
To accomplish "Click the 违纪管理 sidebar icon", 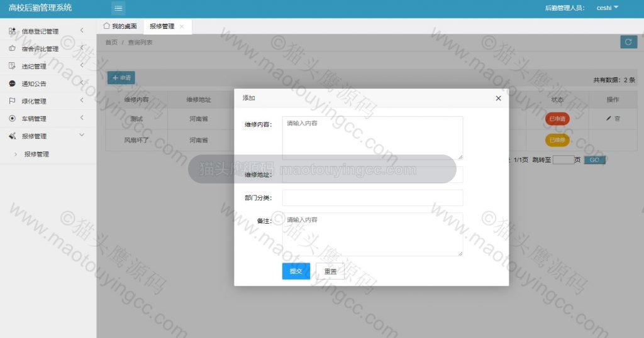I will click(13, 65).
